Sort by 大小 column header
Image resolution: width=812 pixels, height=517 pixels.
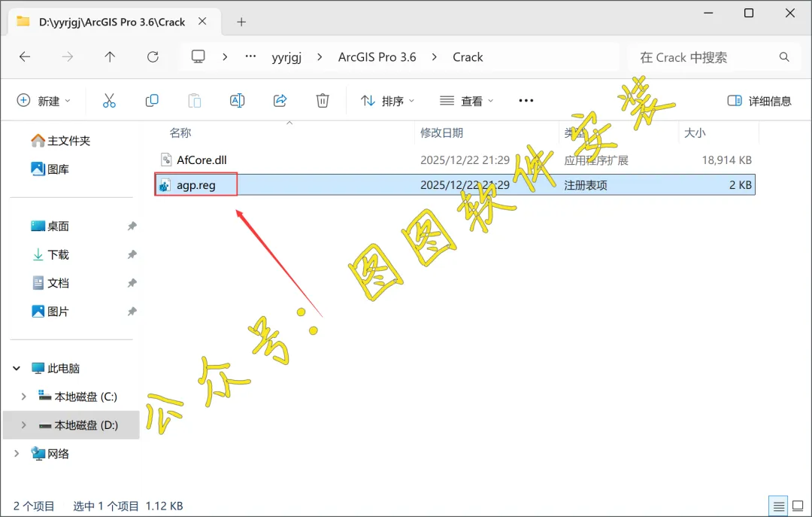coord(695,132)
